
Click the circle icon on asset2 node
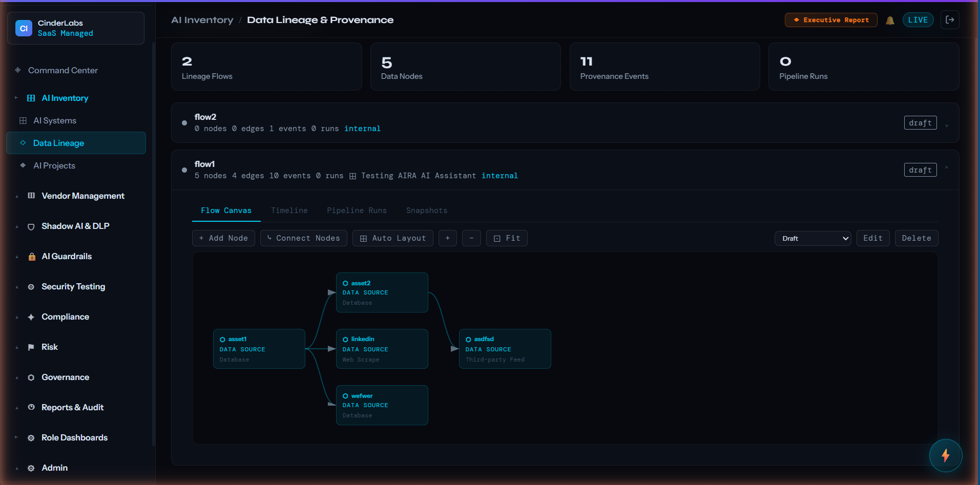point(345,283)
